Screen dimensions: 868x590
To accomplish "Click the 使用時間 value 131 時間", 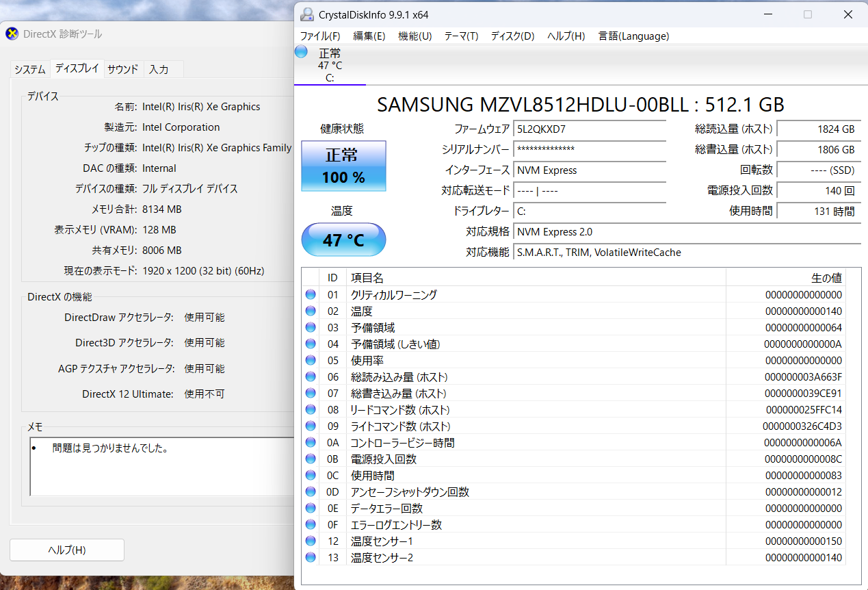I will [x=819, y=211].
